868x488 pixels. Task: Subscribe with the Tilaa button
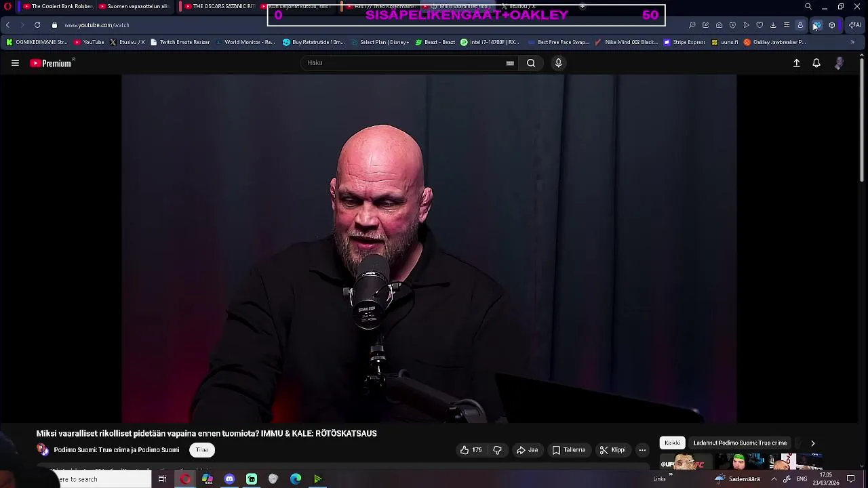202,450
